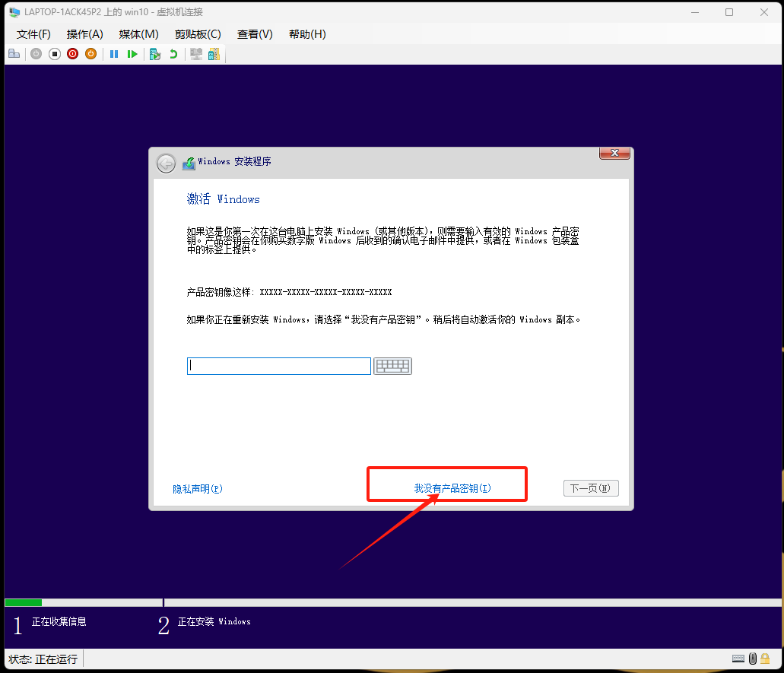The height and width of the screenshot is (673, 784).
Task: Go back using the setup wizard back arrow
Action: [166, 163]
